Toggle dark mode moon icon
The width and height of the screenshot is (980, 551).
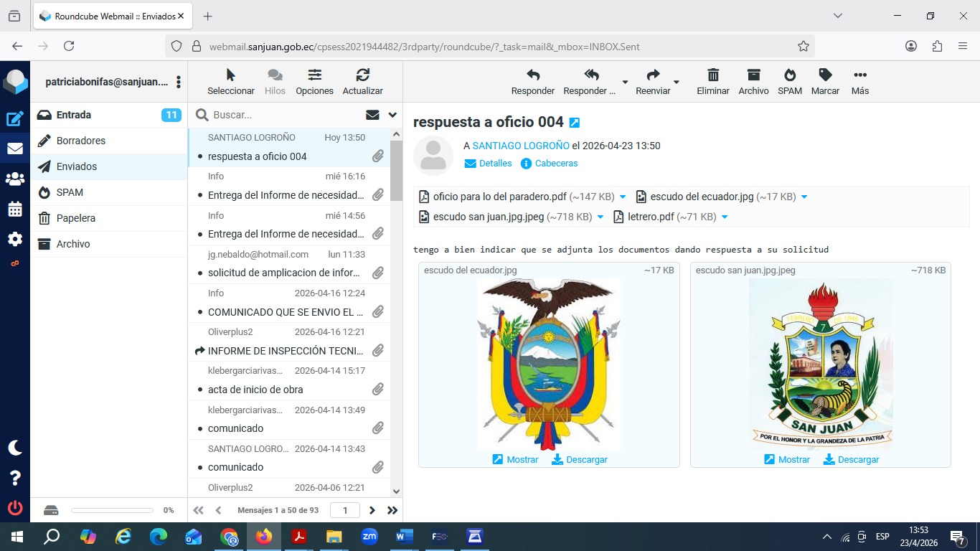click(14, 448)
